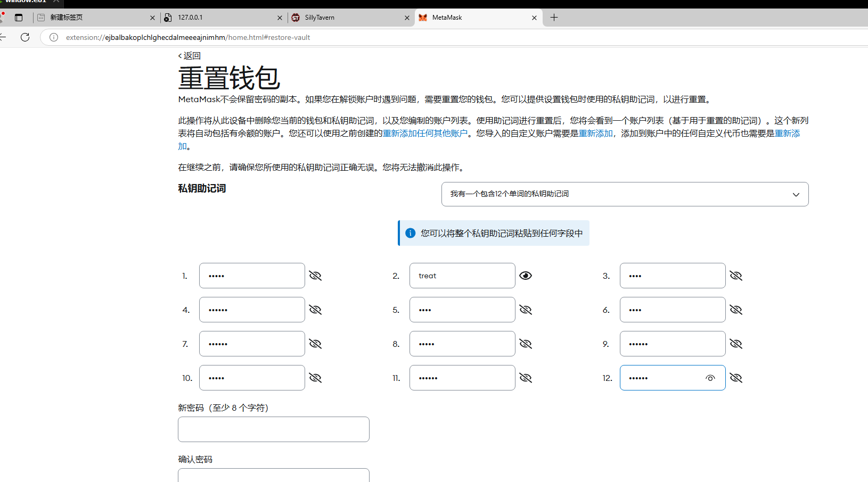Switch to the 新建标签页 tab

coord(96,18)
